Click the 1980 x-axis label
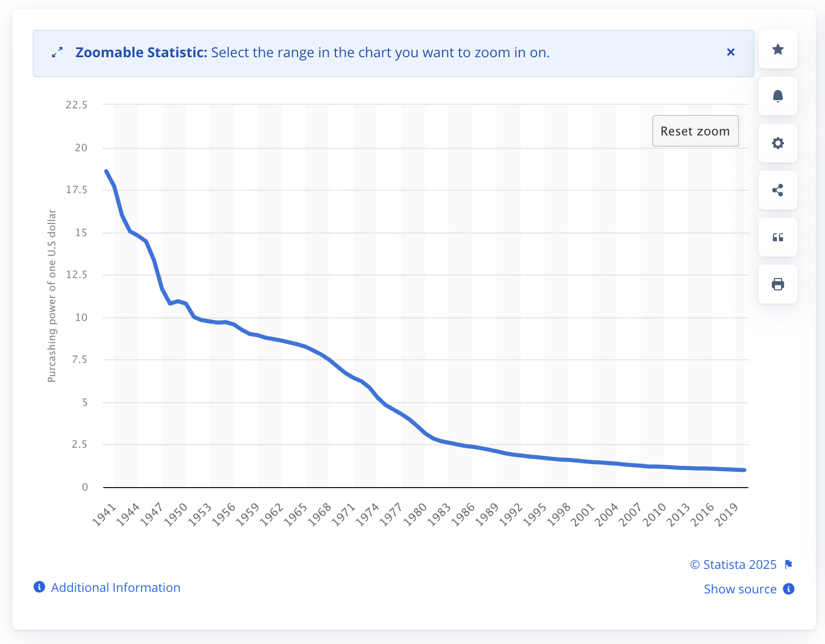Viewport: 825px width, 644px height. (x=416, y=514)
